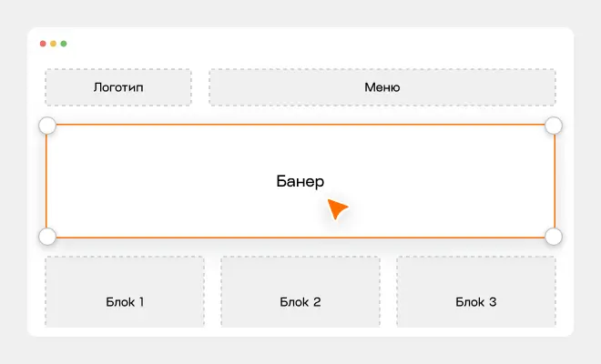Select the Блок 3 placeholder
Screen dimensions: 601x364
click(476, 291)
